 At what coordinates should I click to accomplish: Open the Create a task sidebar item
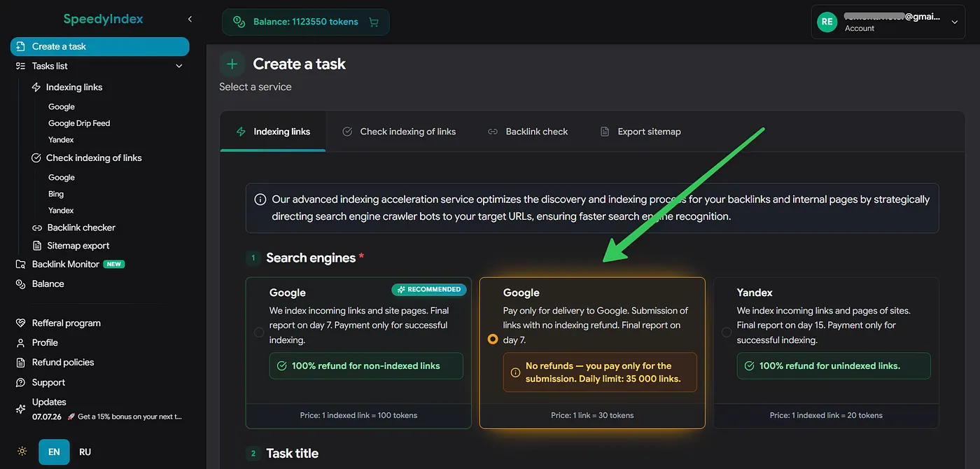[99, 46]
